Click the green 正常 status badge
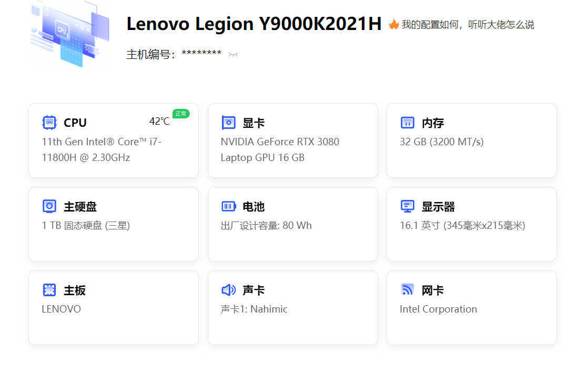 pos(181,114)
